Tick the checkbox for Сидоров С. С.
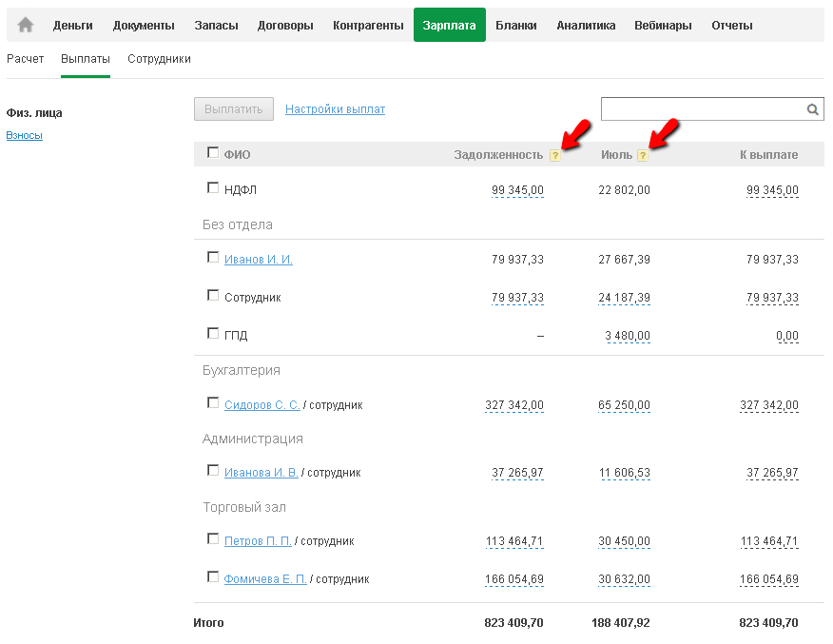The image size is (833, 644). (213, 403)
